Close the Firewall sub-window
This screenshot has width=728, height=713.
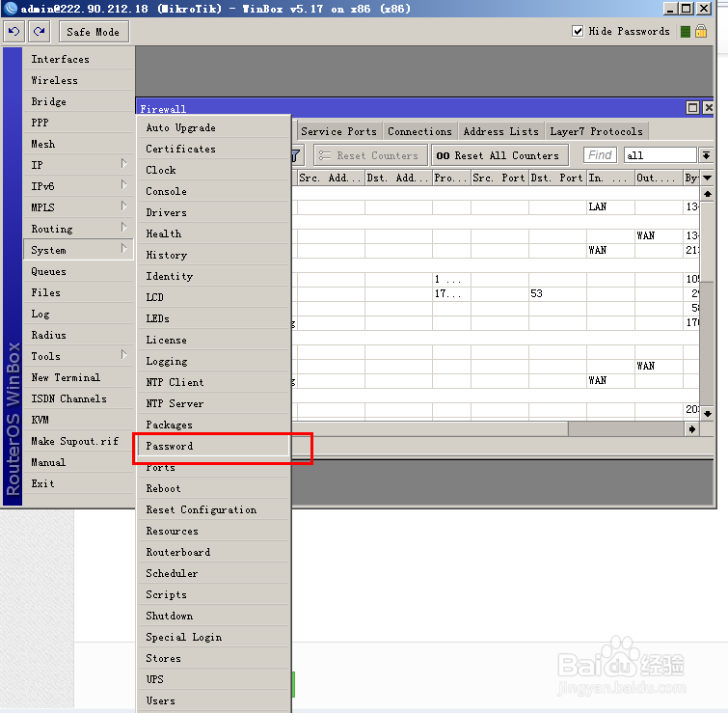click(x=708, y=108)
